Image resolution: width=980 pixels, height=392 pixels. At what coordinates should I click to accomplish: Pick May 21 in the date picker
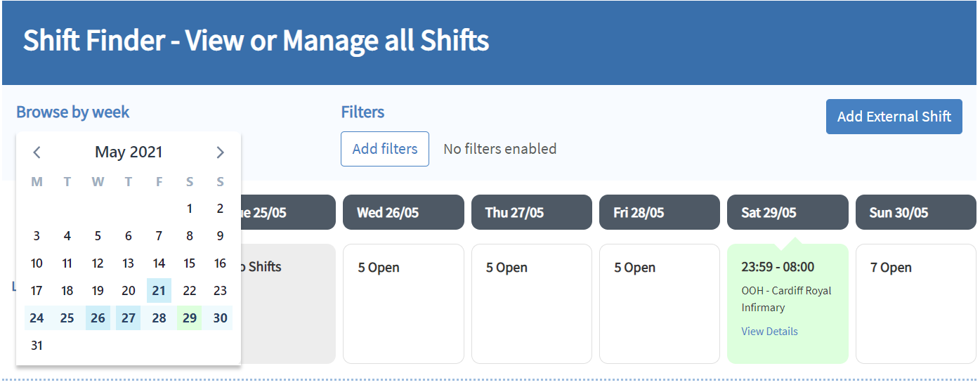point(159,291)
